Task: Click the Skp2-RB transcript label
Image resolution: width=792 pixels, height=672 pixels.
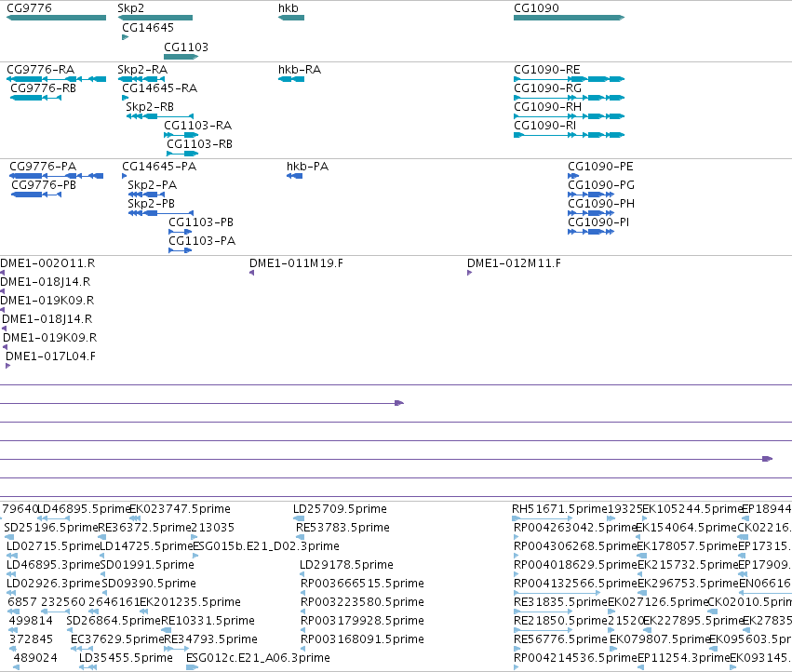Action: point(150,107)
